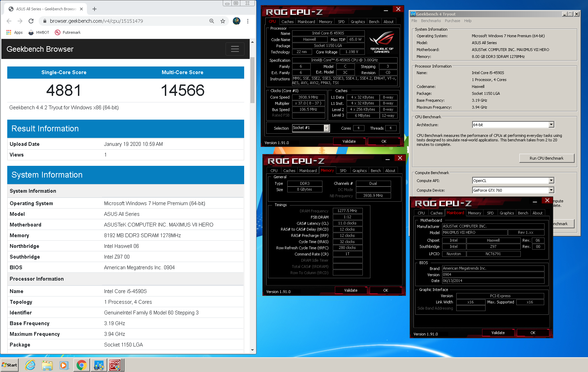Open the Futuremark bookmark
The height and width of the screenshot is (372, 588).
click(x=68, y=32)
